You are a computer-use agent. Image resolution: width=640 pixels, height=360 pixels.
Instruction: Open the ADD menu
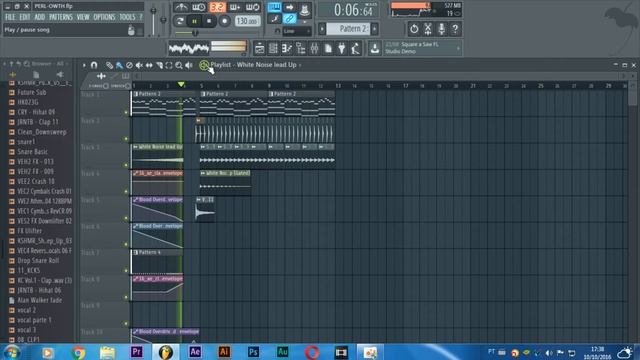[x=40, y=17]
